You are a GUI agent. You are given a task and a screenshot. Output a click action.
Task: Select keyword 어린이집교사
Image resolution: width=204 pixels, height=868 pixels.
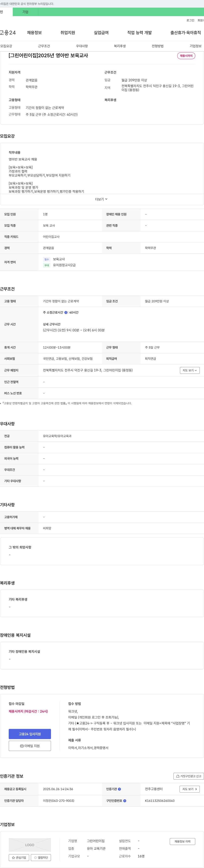(x=51, y=237)
